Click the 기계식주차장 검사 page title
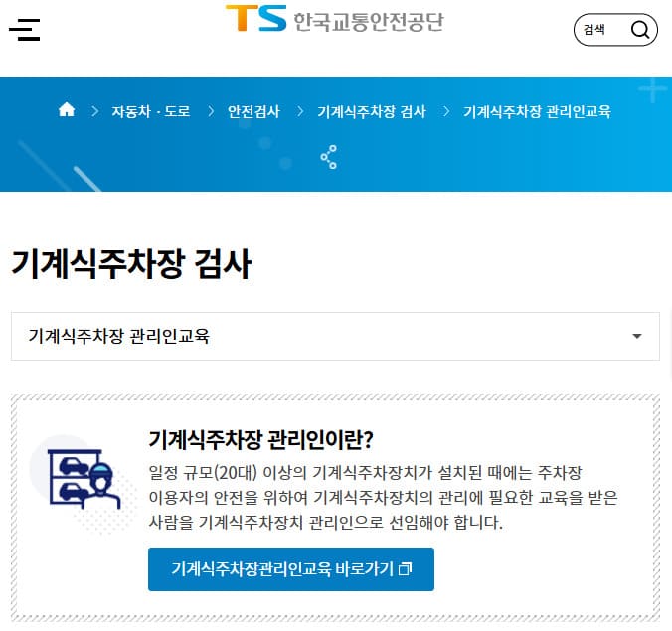 coord(131,264)
